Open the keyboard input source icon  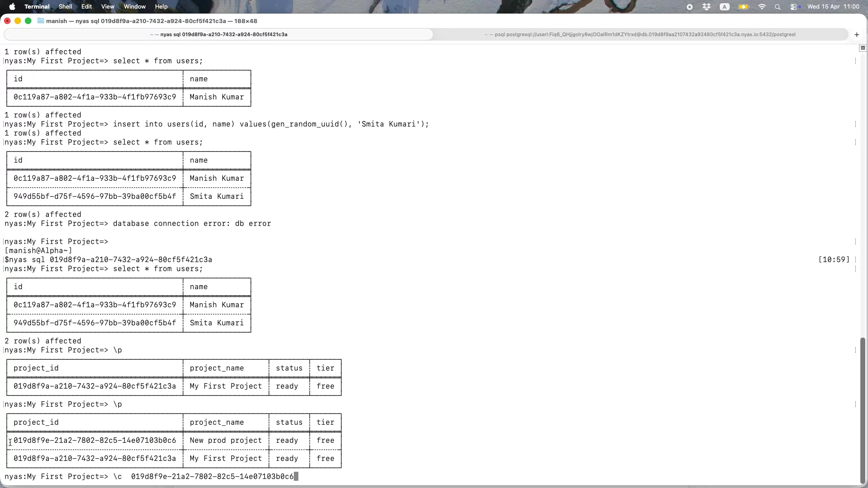[725, 7]
